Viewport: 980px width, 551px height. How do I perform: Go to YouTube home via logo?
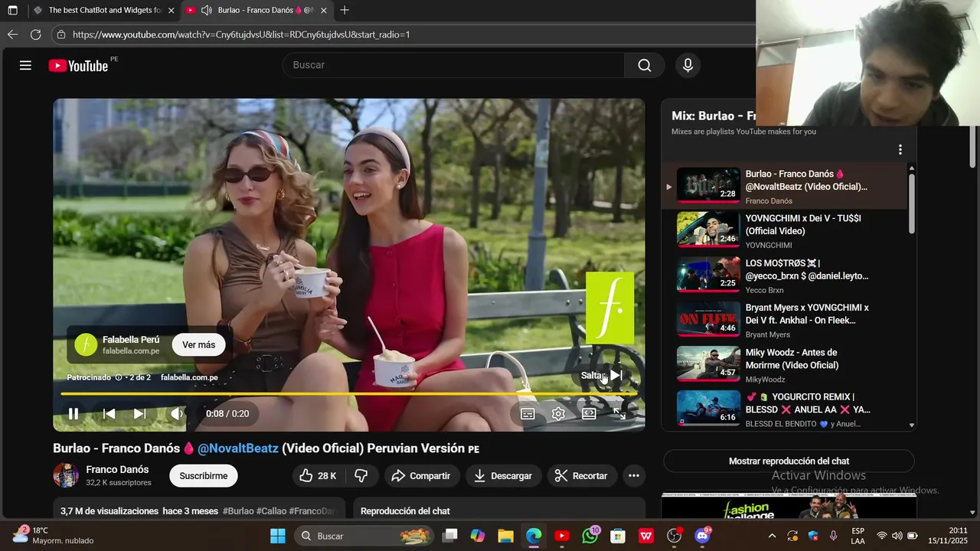(x=79, y=66)
